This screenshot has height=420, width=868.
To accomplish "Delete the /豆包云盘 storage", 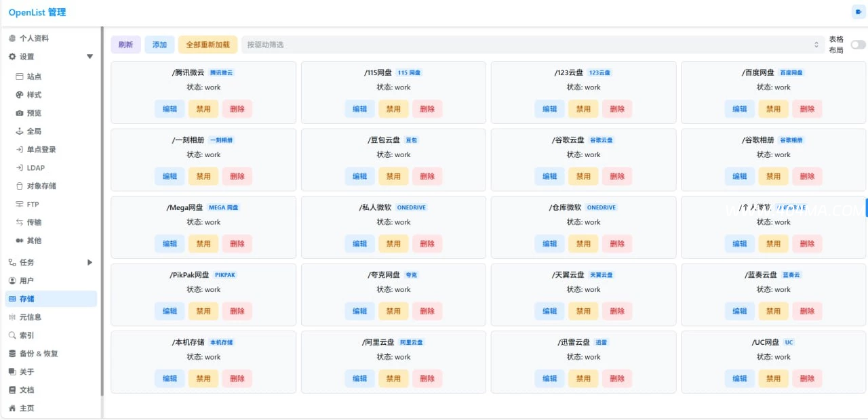I will click(x=427, y=176).
